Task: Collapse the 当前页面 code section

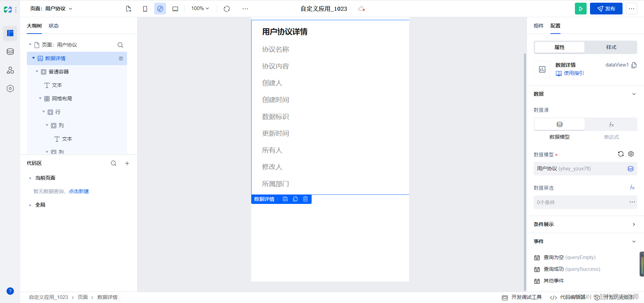Action: pos(30,178)
